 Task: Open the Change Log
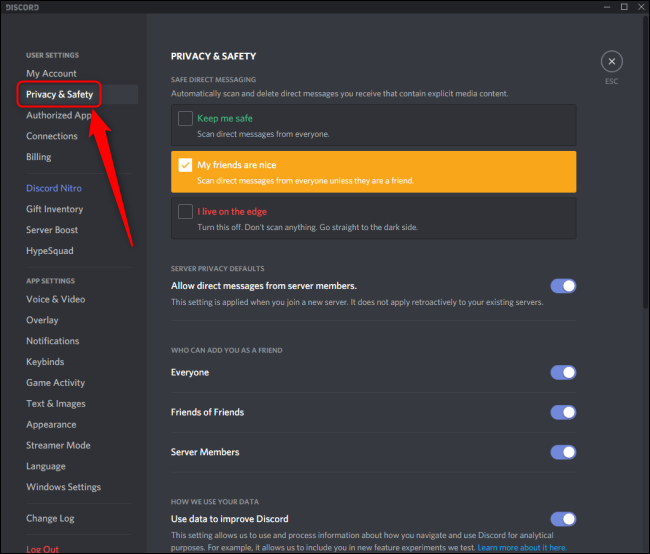tap(50, 518)
